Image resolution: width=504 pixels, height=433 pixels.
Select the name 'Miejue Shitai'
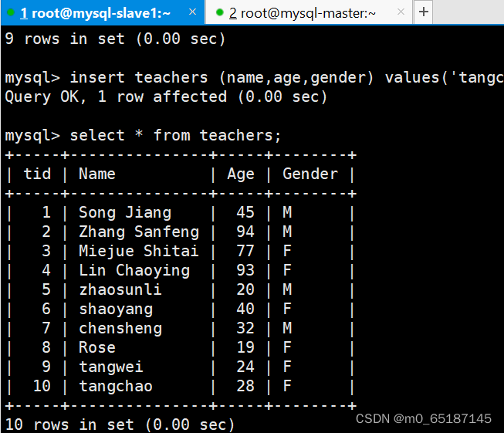[139, 251]
